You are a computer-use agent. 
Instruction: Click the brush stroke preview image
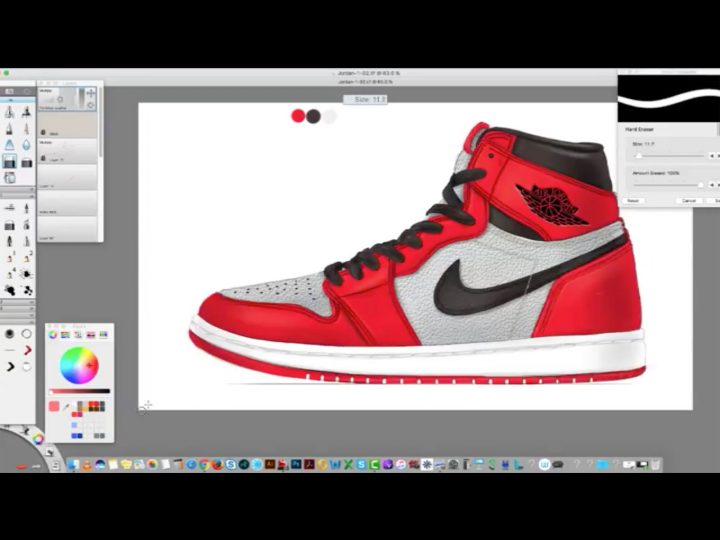point(669,99)
